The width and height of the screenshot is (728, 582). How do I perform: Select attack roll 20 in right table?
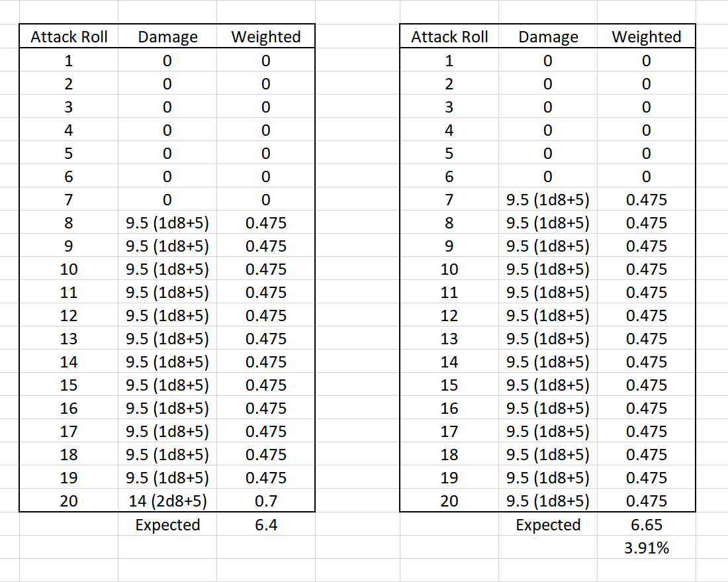pyautogui.click(x=449, y=501)
